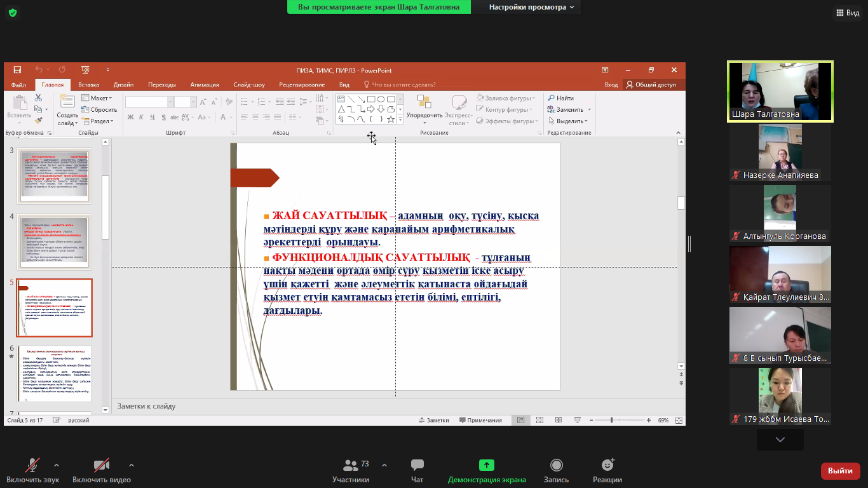Image resolution: width=868 pixels, height=488 pixels.
Task: Toggle the Заметки notes pane in status bar
Action: pyautogui.click(x=433, y=420)
